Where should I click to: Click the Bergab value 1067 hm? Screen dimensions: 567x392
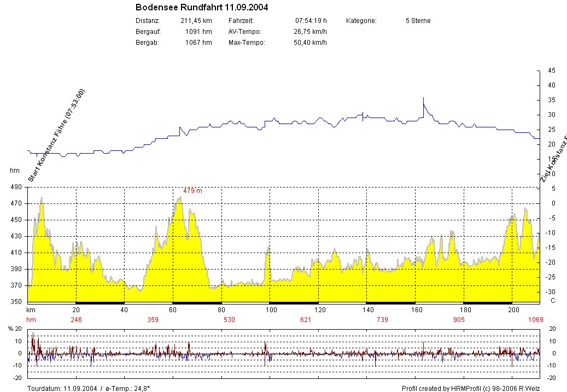tap(198, 43)
